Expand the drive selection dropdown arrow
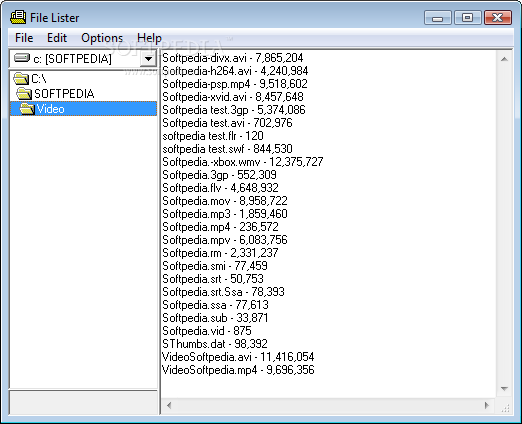Viewport: 522px width, 424px height. [x=148, y=59]
